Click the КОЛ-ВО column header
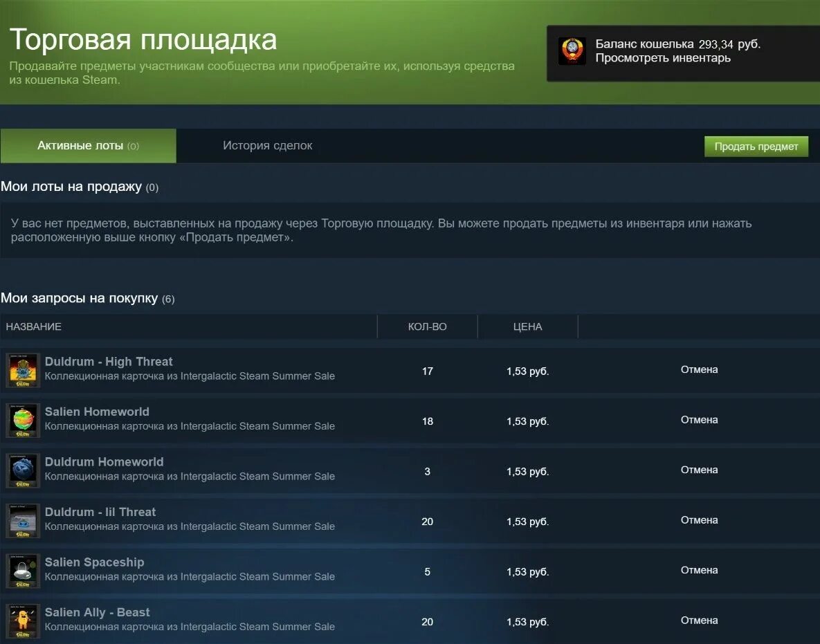This screenshot has height=644, width=820. [427, 326]
